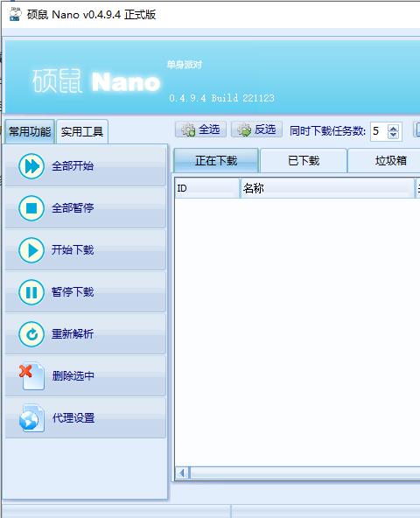Click the simultaneous download task count field
The image size is (420, 518).
pos(379,131)
